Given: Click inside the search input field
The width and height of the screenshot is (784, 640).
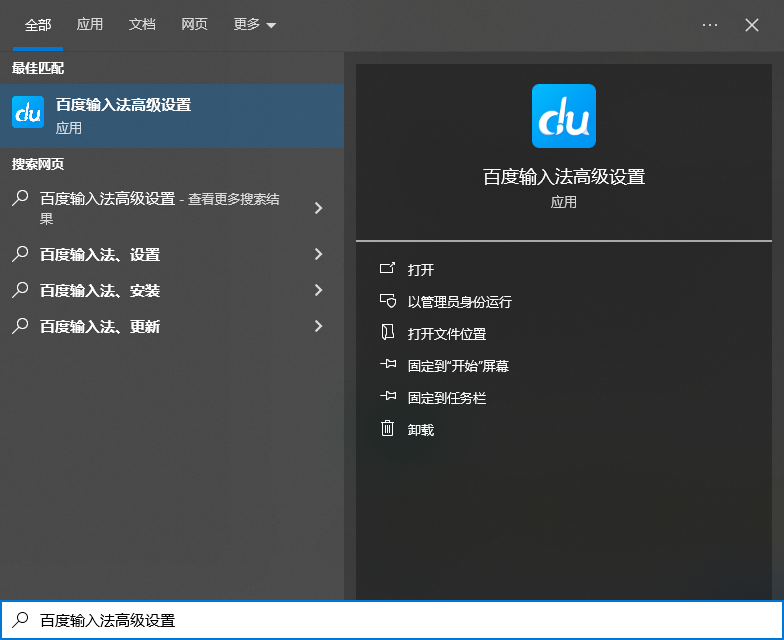Looking at the screenshot, I should 392,620.
